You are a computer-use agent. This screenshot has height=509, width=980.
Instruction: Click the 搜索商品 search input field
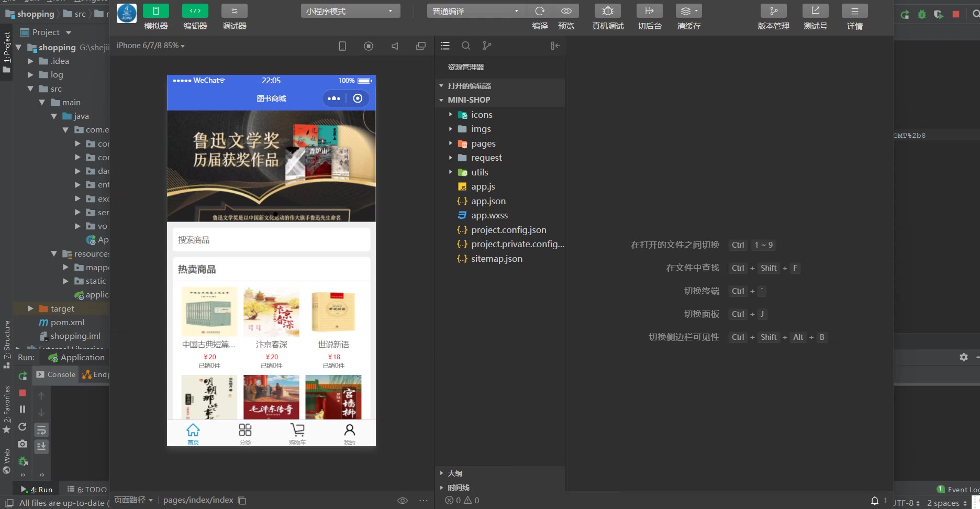tap(271, 240)
